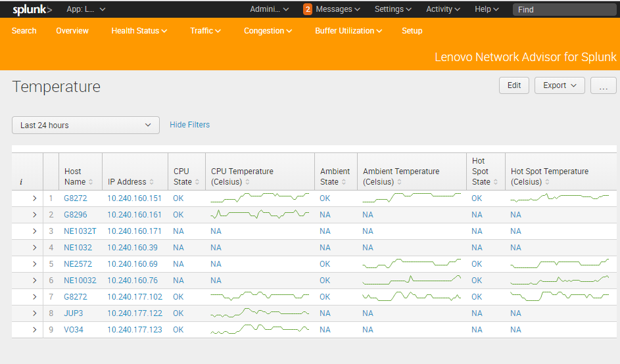Open the Health Status menu

[x=139, y=31]
